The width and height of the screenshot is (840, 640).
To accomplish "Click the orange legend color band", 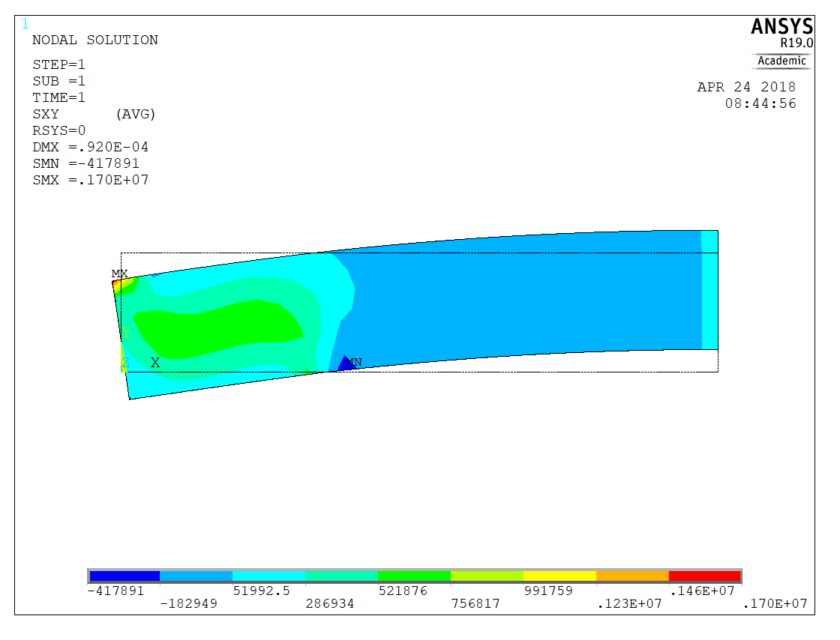I will (x=633, y=576).
